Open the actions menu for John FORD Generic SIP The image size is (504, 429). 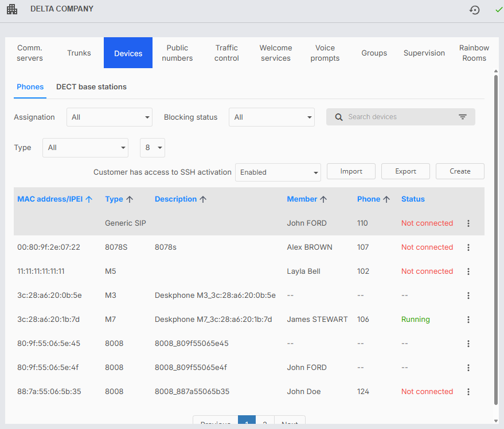(468, 223)
